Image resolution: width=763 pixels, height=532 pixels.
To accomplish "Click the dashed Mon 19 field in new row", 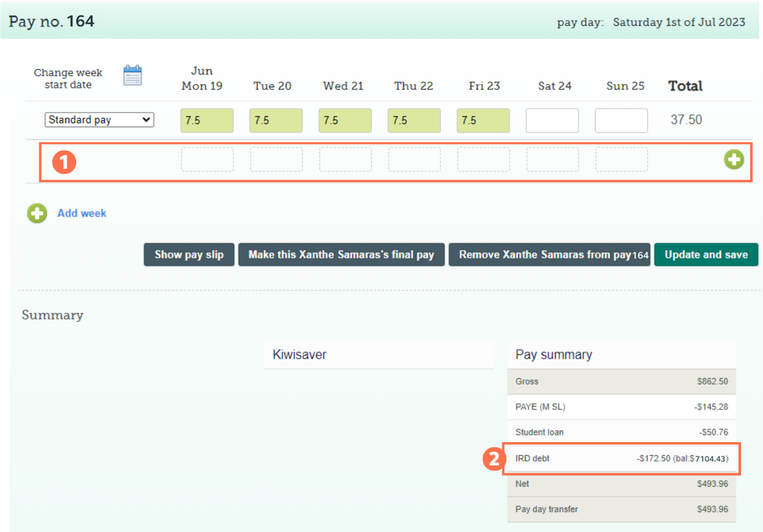I will pos(207,160).
